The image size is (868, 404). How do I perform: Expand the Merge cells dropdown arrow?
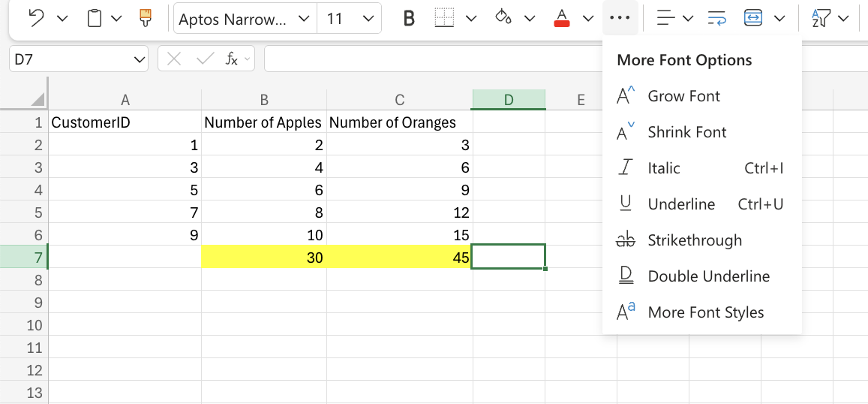tap(779, 19)
